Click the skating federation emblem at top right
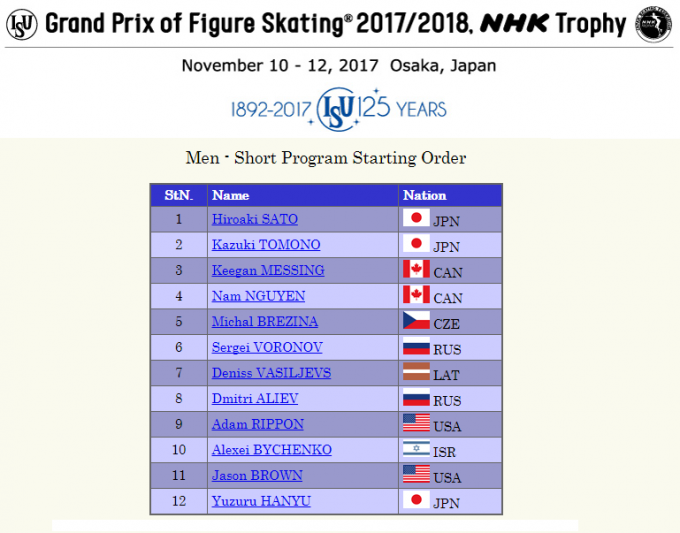Viewport: 680px width, 533px height. (x=655, y=24)
